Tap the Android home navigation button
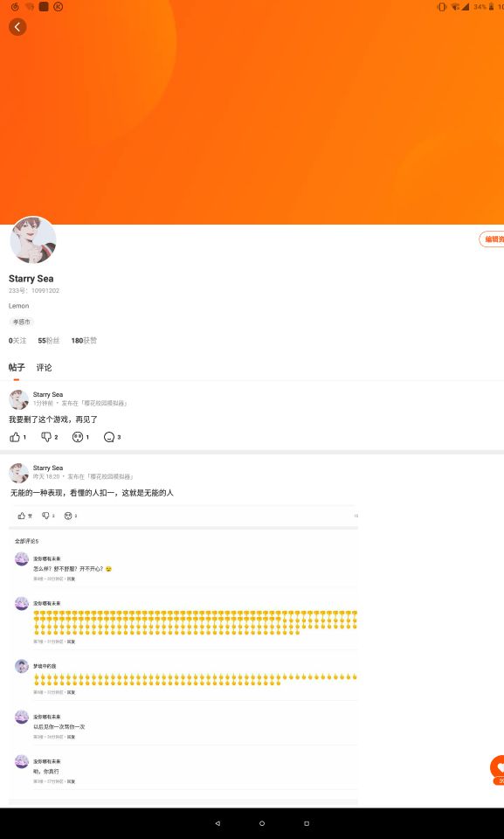This screenshot has width=504, height=839. tap(262, 823)
